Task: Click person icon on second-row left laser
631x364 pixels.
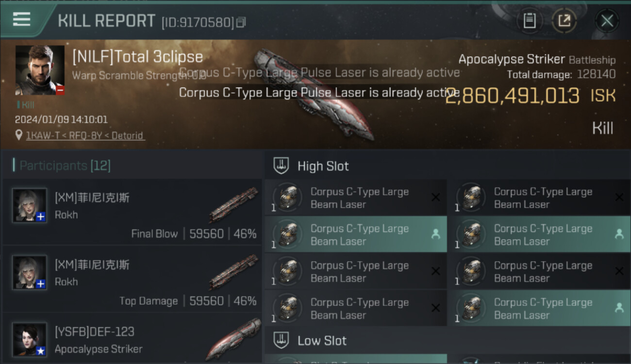Action: point(435,234)
